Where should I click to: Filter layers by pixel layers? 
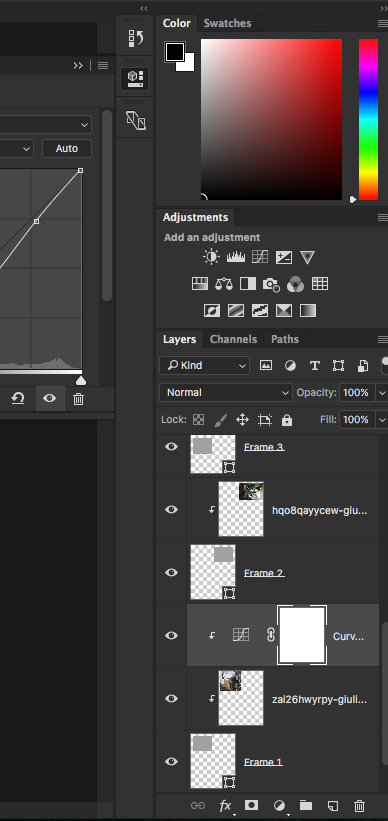point(266,365)
